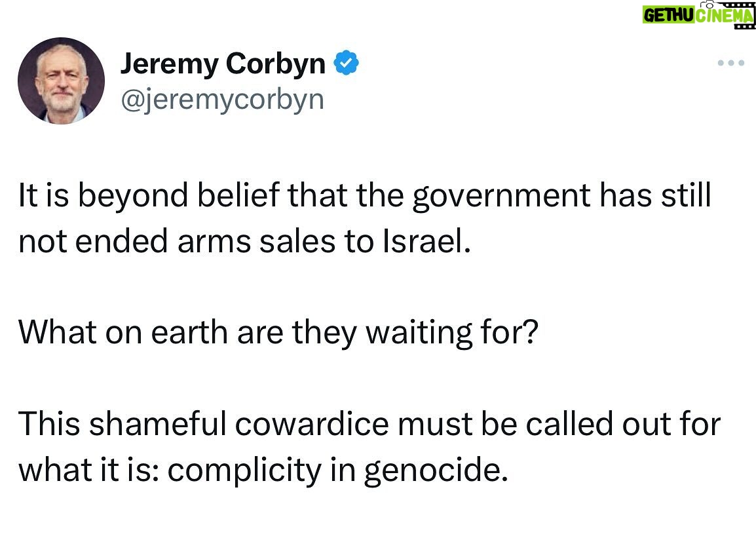Viewport: 756px width, 536px height.
Task: Open the @jeremycorbyn handle link
Action: click(x=222, y=100)
